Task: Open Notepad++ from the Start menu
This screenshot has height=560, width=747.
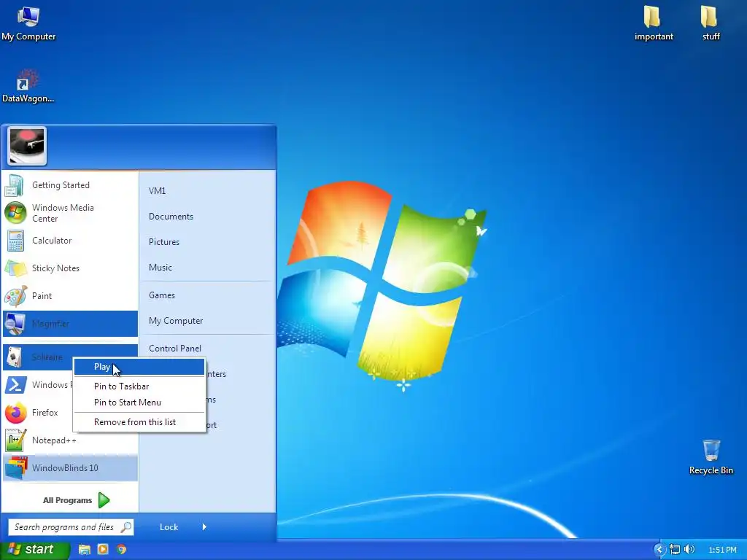Action: coord(70,440)
